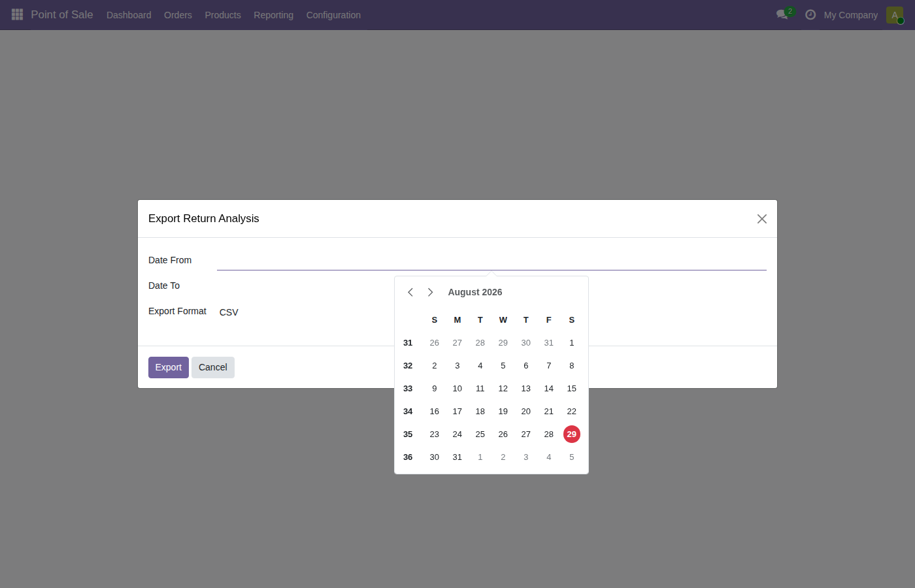This screenshot has height=588, width=915.
Task: Click week number 36 label
Action: click(408, 457)
